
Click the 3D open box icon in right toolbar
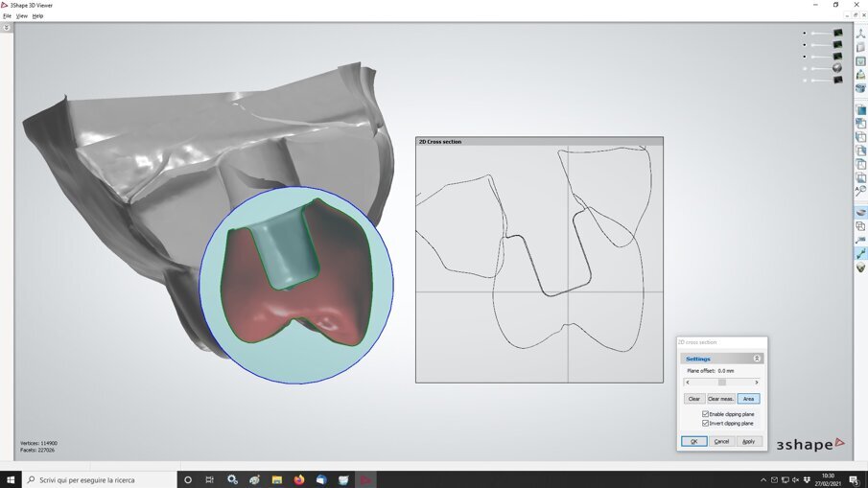click(860, 88)
